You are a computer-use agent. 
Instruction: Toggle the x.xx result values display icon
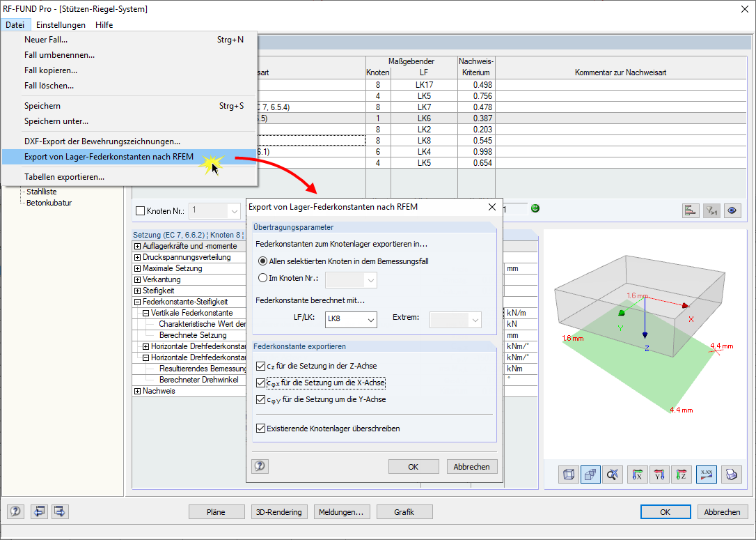point(707,475)
